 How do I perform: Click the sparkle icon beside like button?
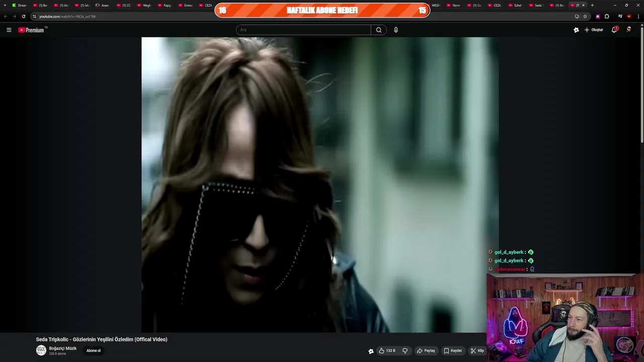(x=371, y=351)
